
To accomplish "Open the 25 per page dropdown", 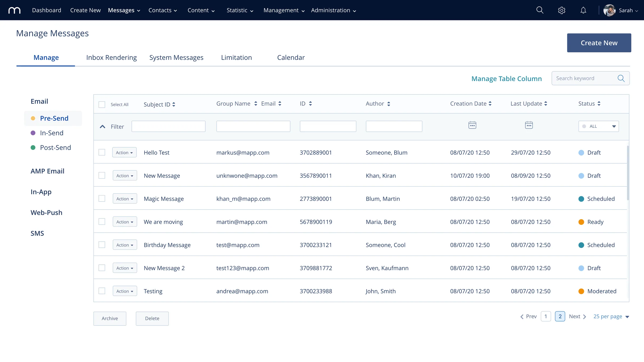I will pyautogui.click(x=611, y=317).
